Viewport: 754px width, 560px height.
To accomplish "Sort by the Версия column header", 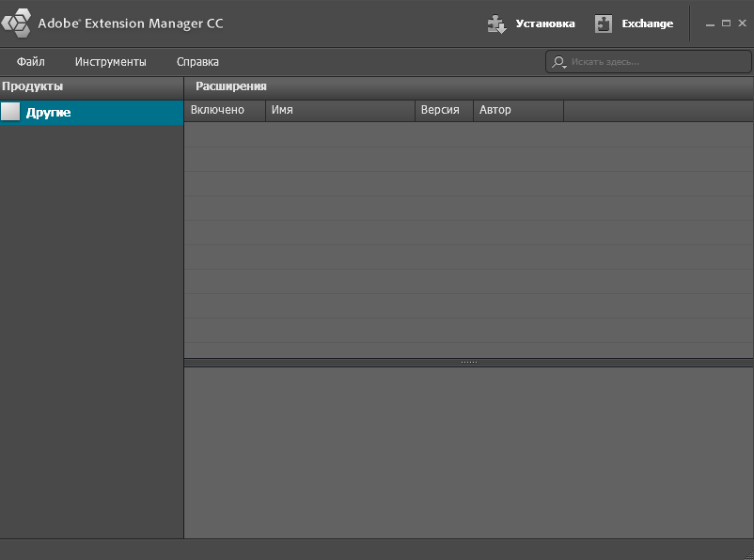I will coord(445,110).
